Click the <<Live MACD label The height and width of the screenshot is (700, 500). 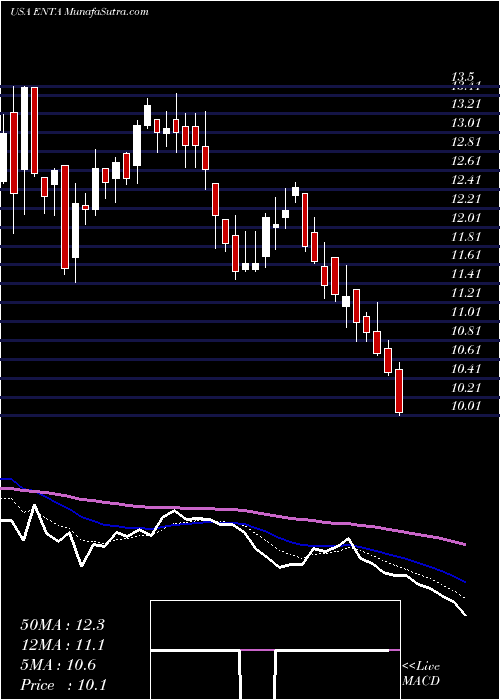pos(421,674)
